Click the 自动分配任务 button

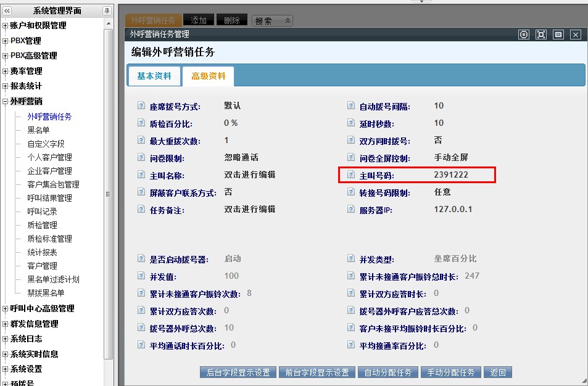click(x=387, y=372)
